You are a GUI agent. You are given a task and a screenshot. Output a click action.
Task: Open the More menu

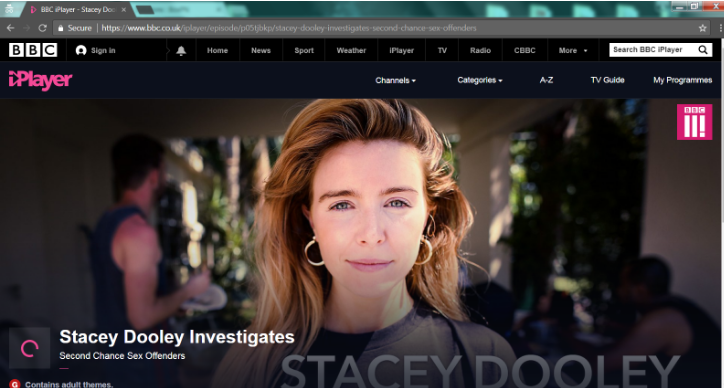tap(573, 50)
